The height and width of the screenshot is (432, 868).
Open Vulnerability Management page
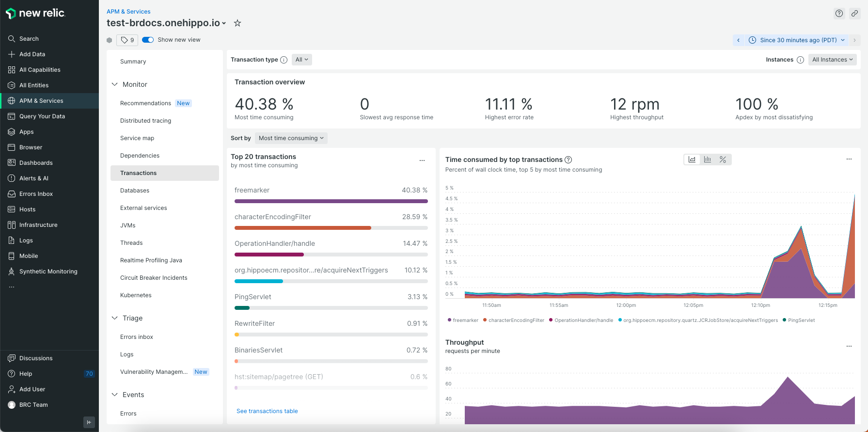[165, 372]
